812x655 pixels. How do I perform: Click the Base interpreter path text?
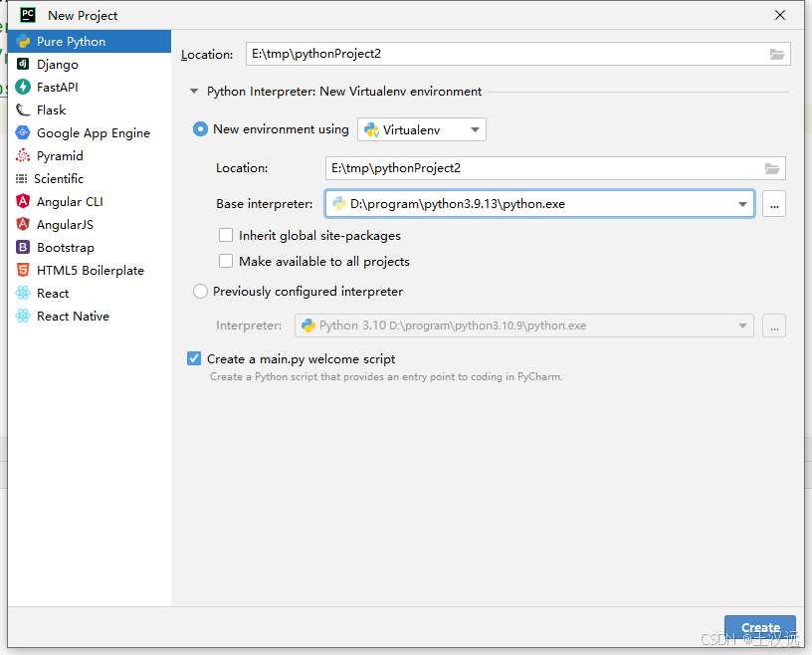tap(458, 204)
